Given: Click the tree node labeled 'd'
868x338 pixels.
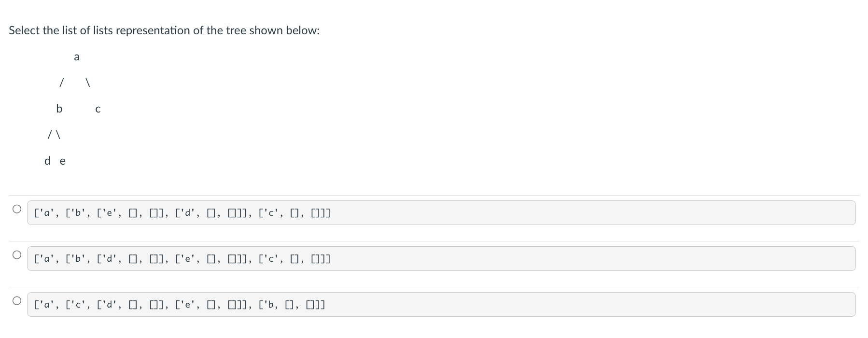Looking at the screenshot, I should [47, 161].
